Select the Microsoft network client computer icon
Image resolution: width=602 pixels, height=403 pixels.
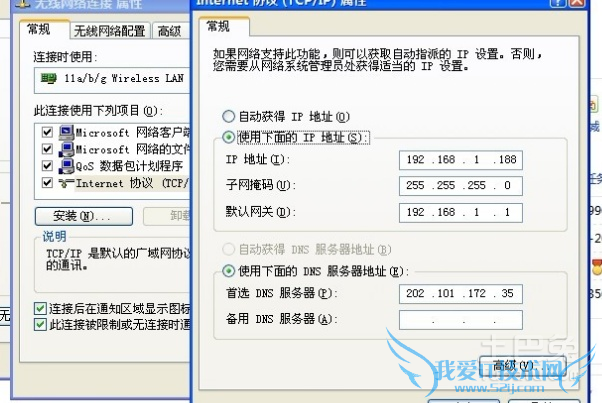click(x=66, y=132)
